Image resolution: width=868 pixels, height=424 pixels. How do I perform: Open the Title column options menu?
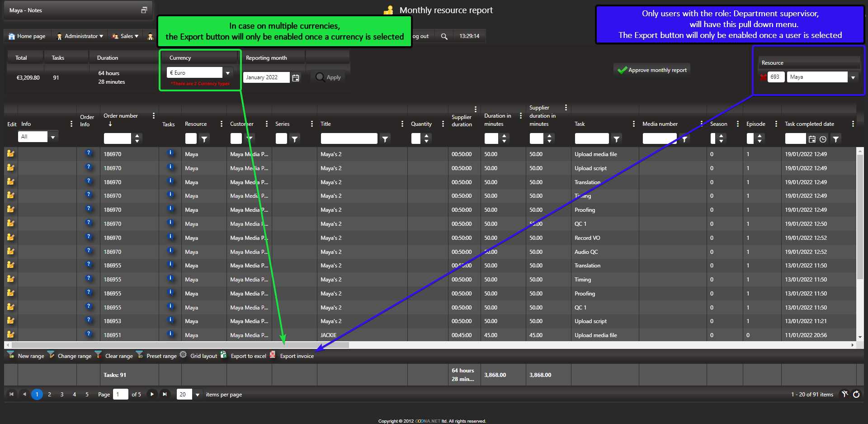[402, 124]
